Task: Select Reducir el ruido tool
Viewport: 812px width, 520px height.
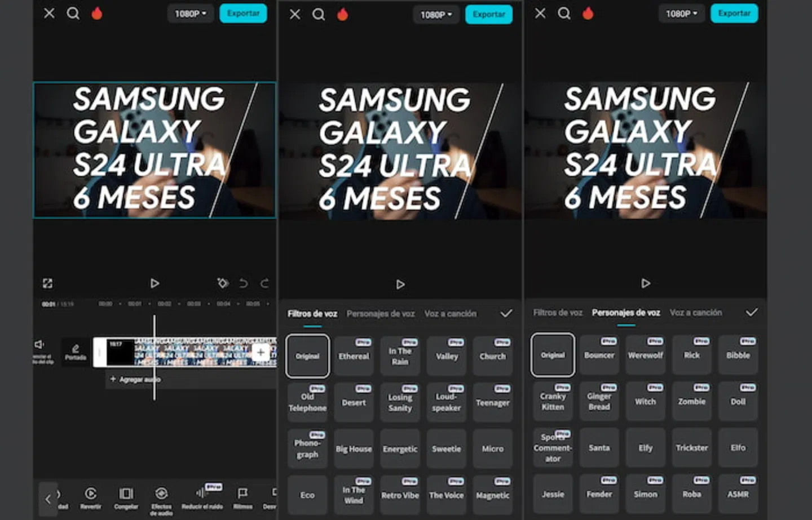Action: [x=202, y=498]
